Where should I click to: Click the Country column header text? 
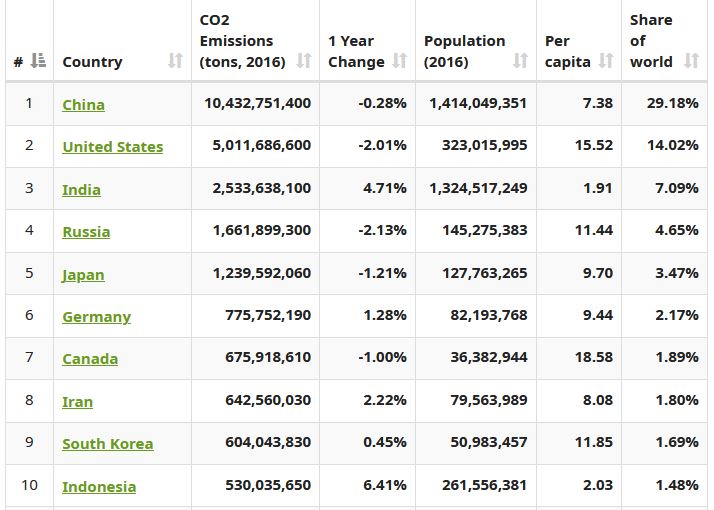92,61
